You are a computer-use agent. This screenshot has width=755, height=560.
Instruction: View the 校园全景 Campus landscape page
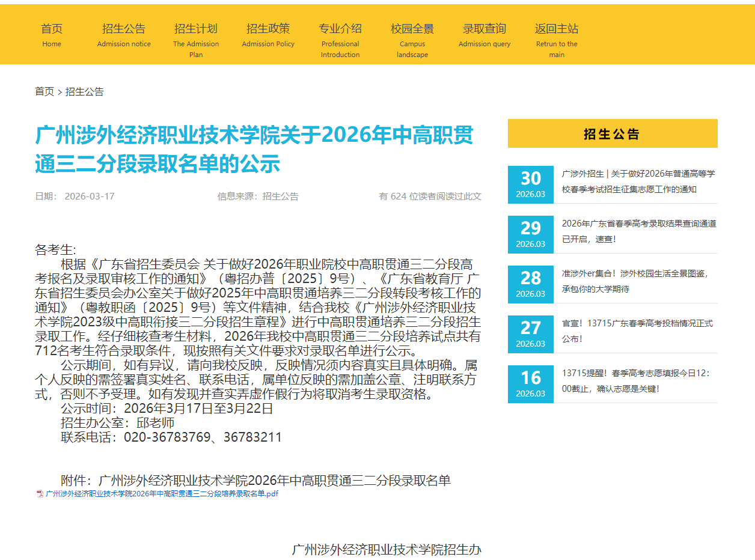pyautogui.click(x=412, y=34)
